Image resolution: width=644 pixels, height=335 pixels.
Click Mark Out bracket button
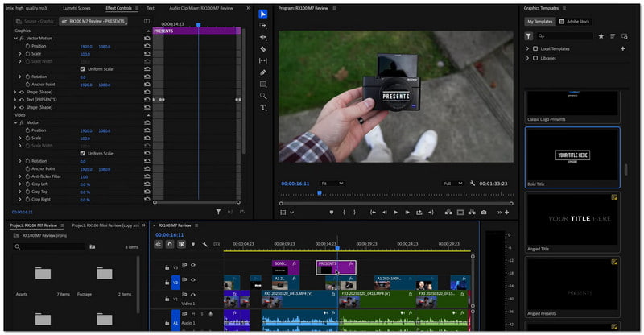click(x=354, y=213)
